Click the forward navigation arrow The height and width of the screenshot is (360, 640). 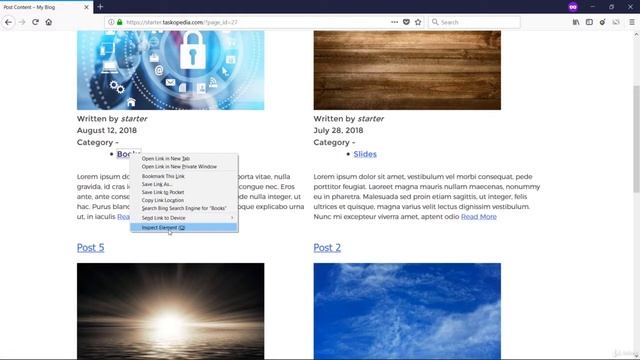point(22,22)
